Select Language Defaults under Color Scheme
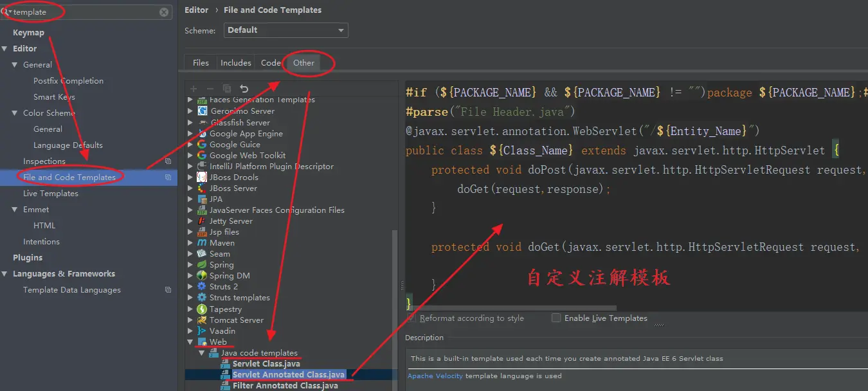 coord(68,145)
